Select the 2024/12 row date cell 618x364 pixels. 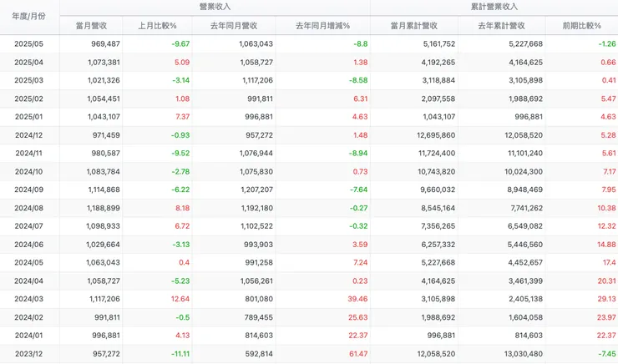(x=28, y=135)
